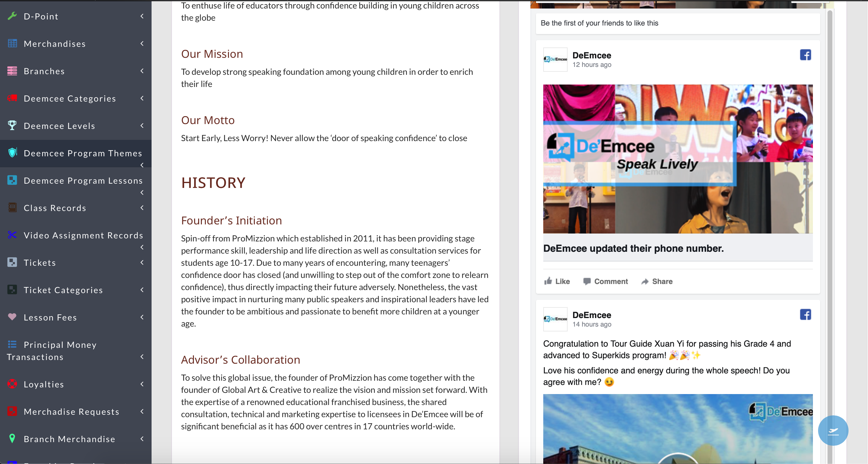Expand the Tickets sidebar chevron
Screen dimensions: 868x464
tap(142, 262)
